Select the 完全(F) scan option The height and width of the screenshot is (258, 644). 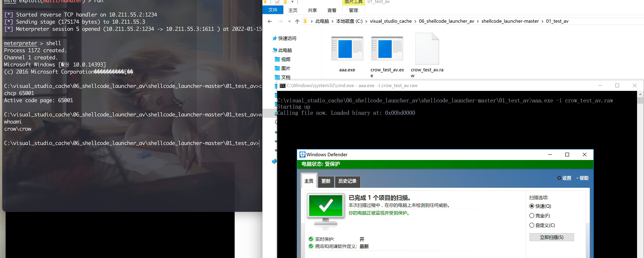coord(539,216)
